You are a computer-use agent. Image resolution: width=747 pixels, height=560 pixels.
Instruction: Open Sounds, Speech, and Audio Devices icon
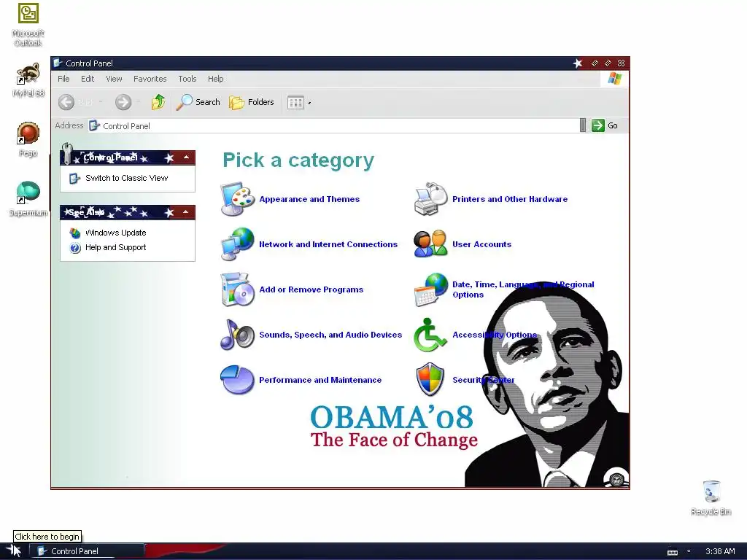point(237,335)
